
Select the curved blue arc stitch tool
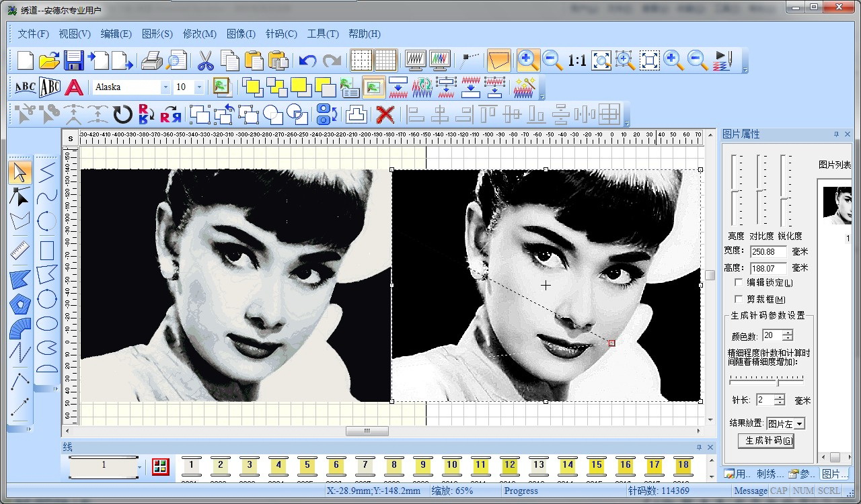click(20, 329)
